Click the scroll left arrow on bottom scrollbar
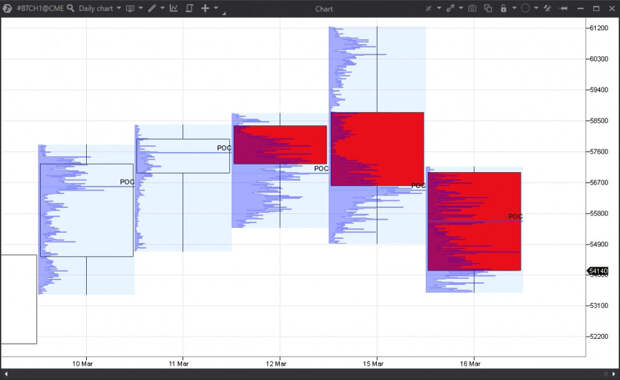620x380 pixels. click(6, 374)
